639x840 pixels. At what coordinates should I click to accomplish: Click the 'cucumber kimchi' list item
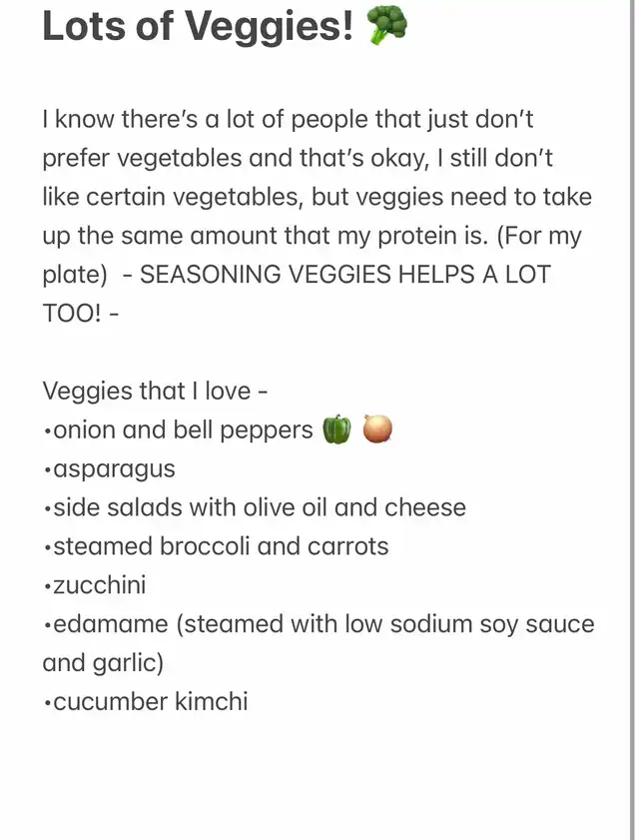(146, 702)
